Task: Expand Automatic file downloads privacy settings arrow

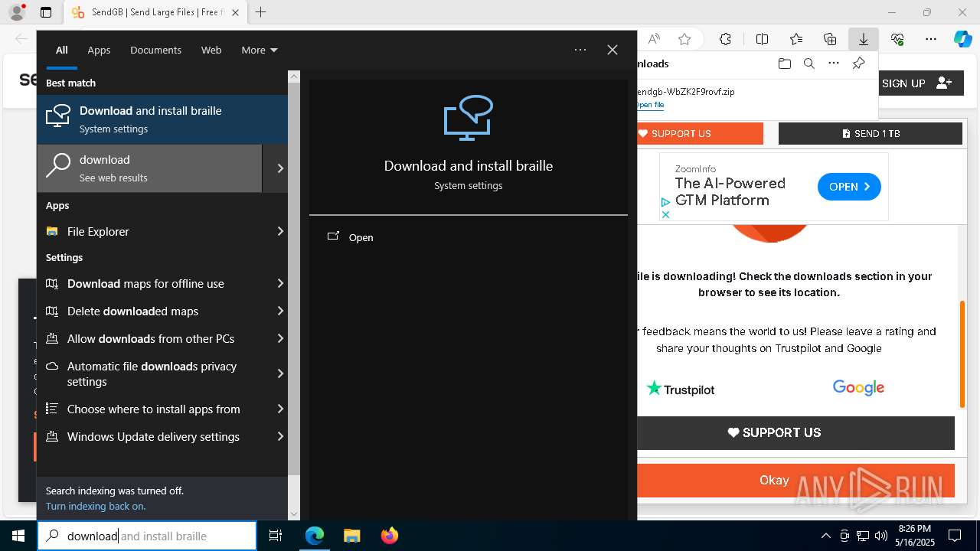Action: click(280, 373)
